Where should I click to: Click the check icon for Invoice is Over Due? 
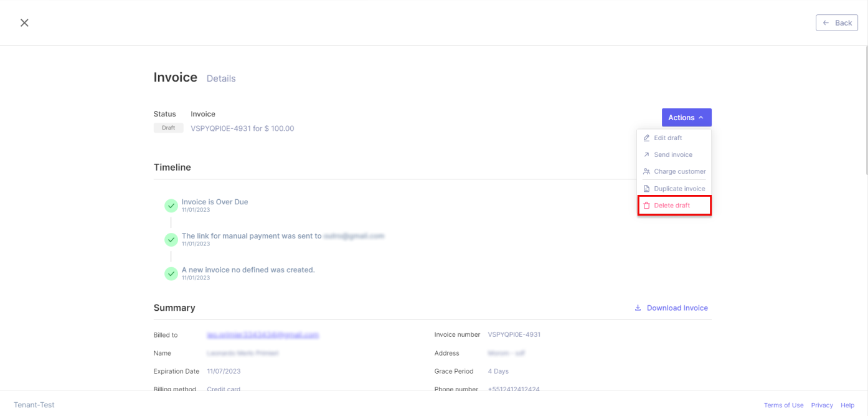(171, 206)
